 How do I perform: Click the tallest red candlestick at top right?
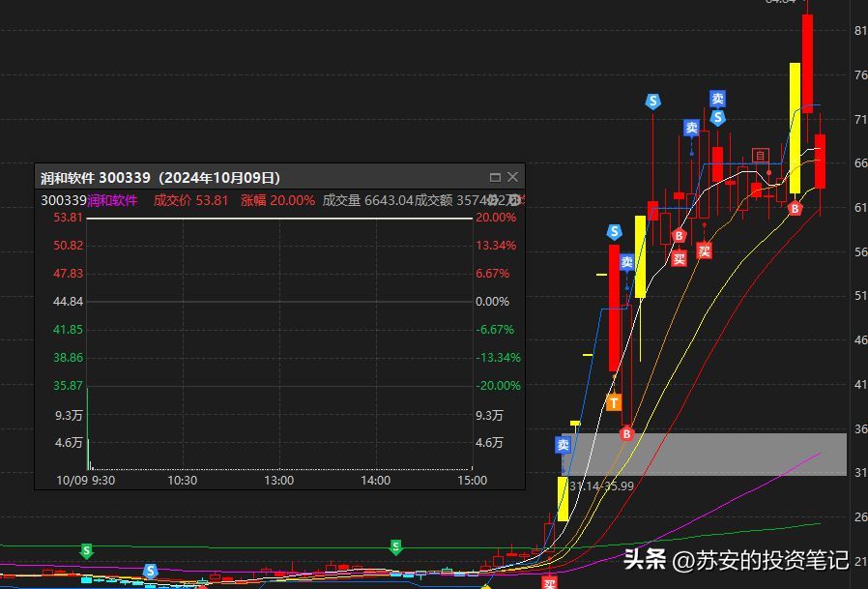pos(807,63)
